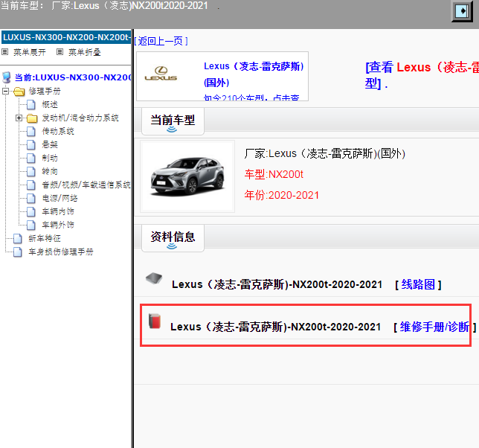Open the 电源/网络 page
The height and width of the screenshot is (448, 479).
pyautogui.click(x=60, y=198)
